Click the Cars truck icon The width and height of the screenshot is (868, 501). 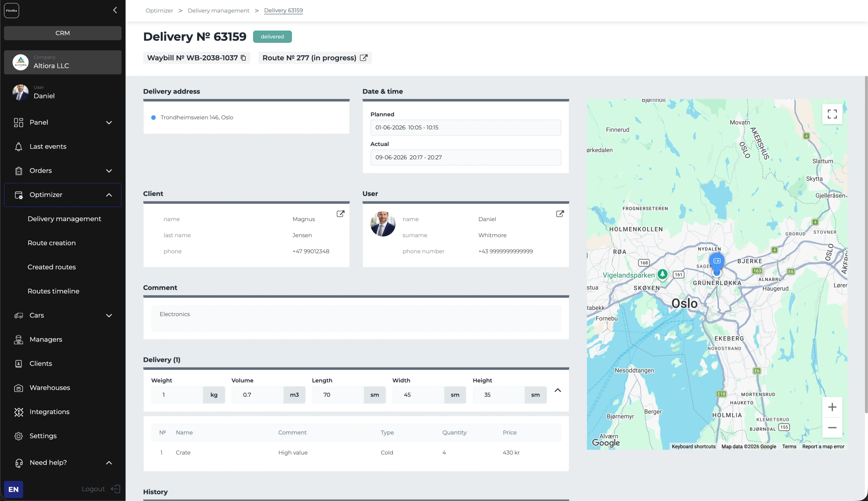pyautogui.click(x=19, y=315)
